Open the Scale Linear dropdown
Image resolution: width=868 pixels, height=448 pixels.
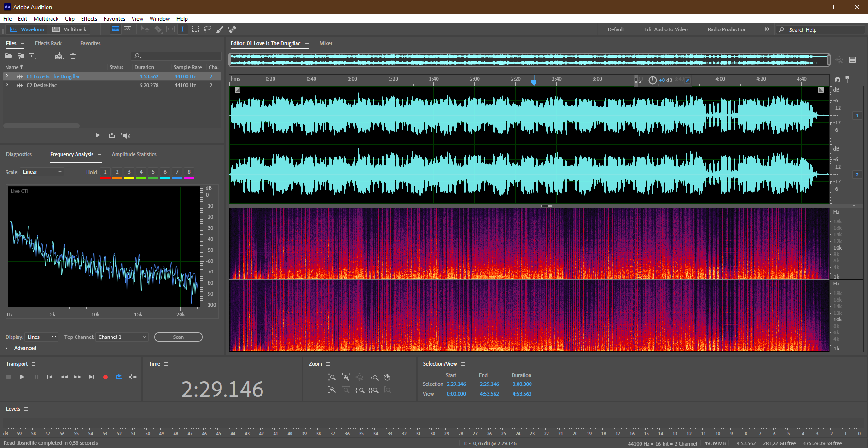coord(42,172)
